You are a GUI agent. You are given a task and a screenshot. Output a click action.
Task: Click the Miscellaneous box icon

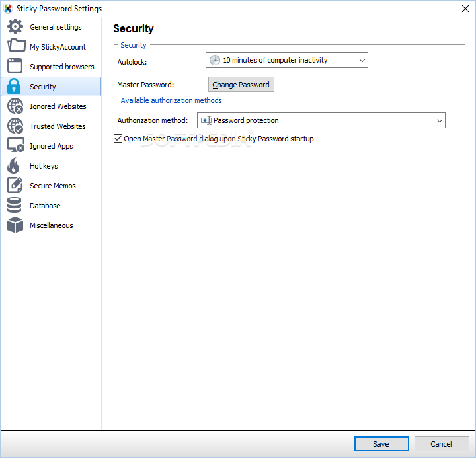15,225
